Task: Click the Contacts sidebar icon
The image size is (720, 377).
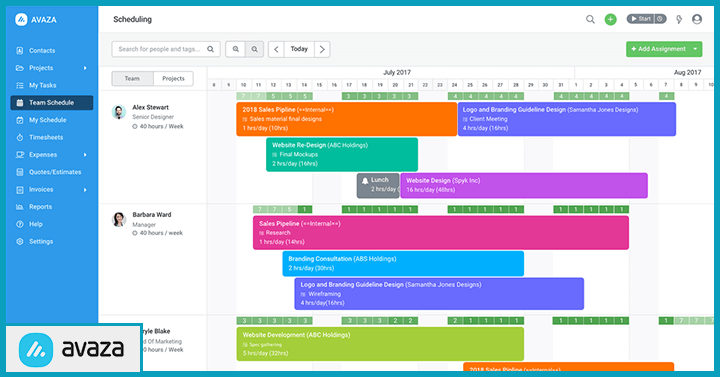Action: (x=20, y=51)
